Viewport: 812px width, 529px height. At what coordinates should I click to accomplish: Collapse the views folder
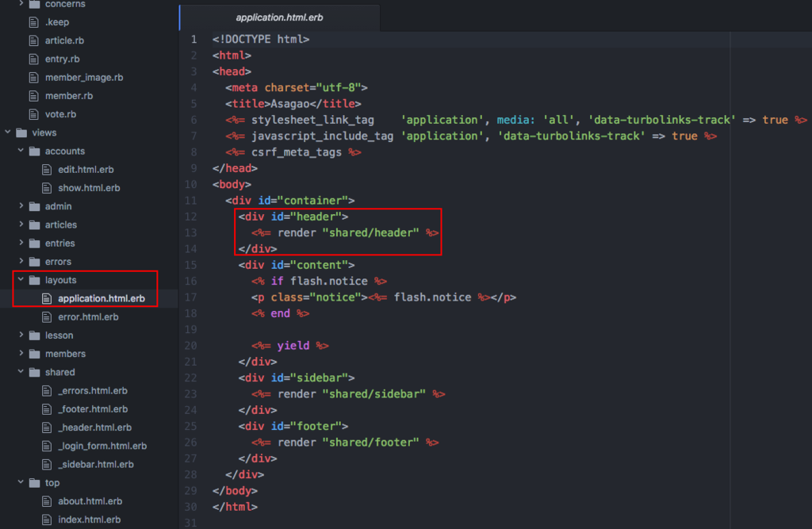coord(8,132)
